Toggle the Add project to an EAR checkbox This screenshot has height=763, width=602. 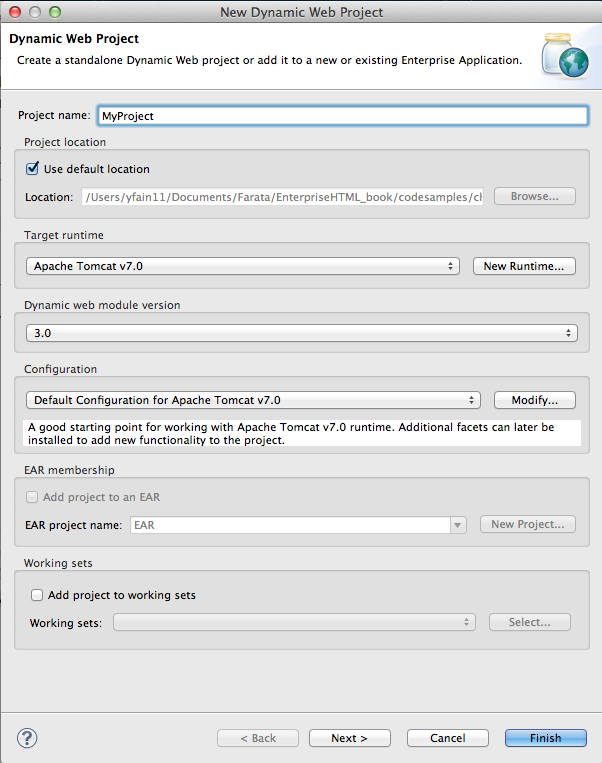33,497
